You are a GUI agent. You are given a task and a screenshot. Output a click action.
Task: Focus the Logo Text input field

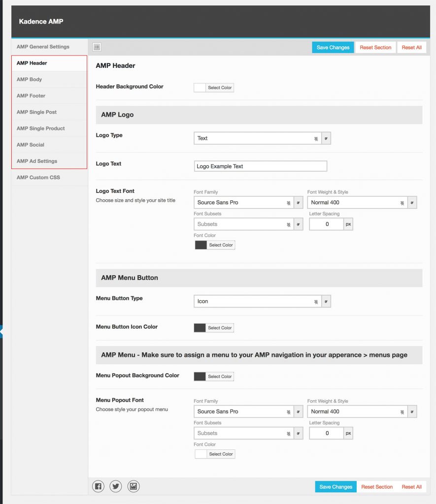click(261, 166)
